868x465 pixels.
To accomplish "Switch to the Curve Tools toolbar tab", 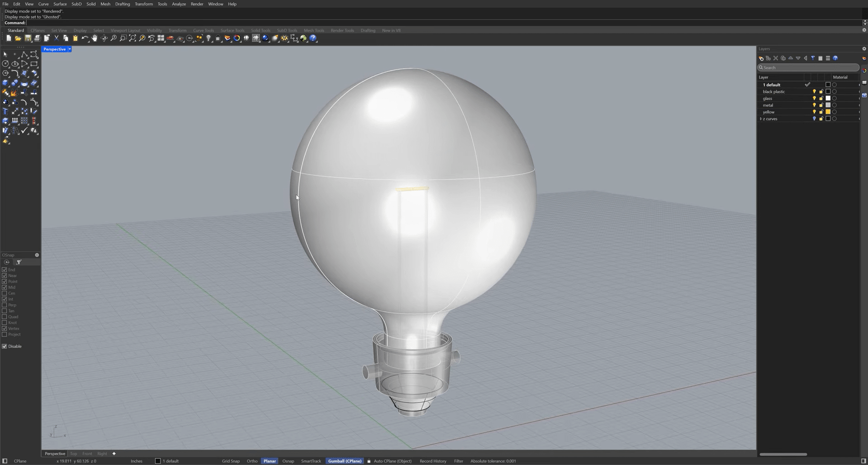I will [x=203, y=31].
